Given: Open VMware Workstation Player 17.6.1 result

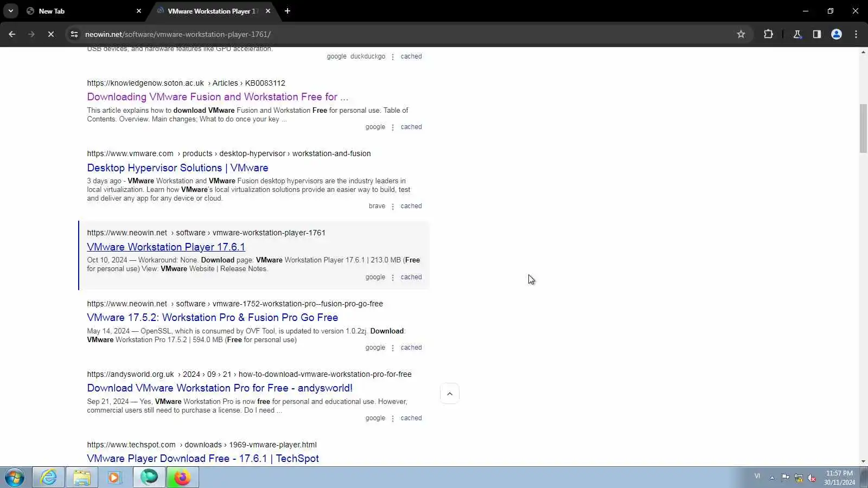Looking at the screenshot, I should (x=166, y=247).
